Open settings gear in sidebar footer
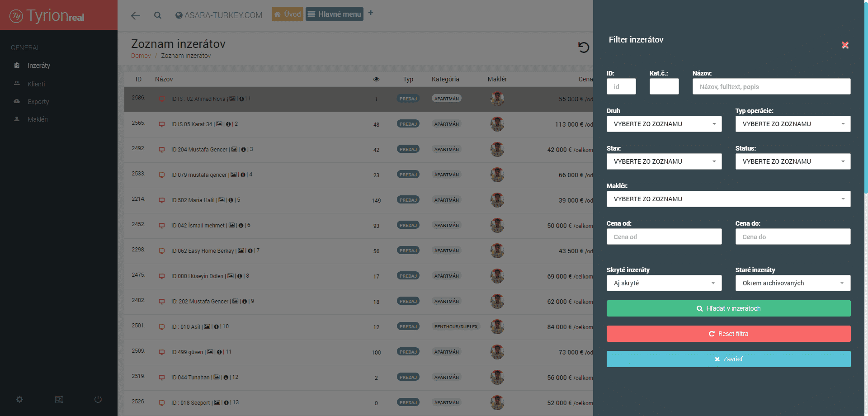This screenshot has height=416, width=868. click(19, 399)
